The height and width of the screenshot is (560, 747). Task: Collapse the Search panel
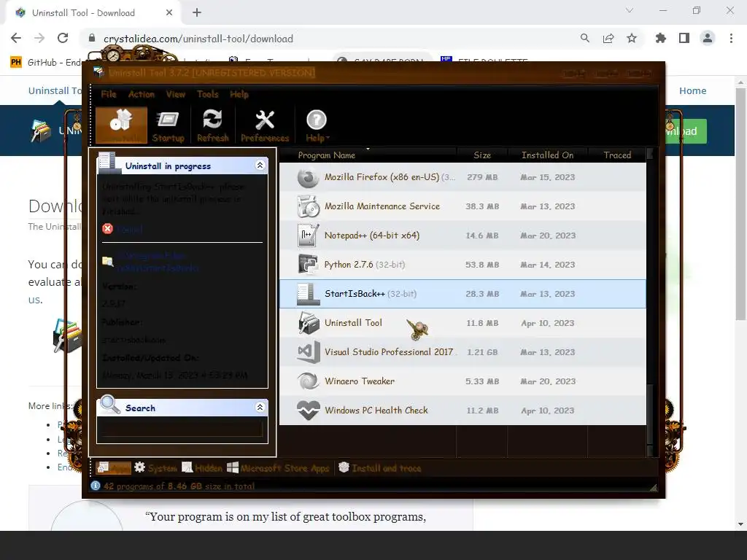click(x=260, y=407)
